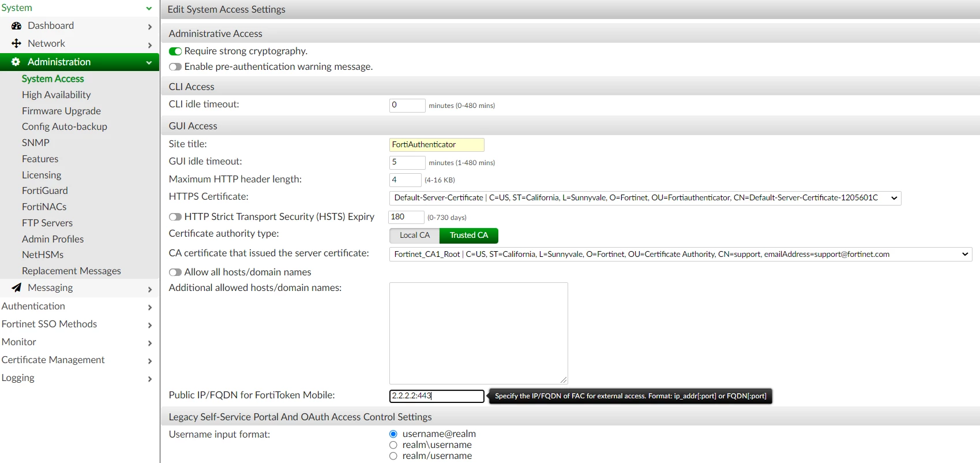
Task: Open the CA certificate issuer dropdown
Action: pos(681,255)
